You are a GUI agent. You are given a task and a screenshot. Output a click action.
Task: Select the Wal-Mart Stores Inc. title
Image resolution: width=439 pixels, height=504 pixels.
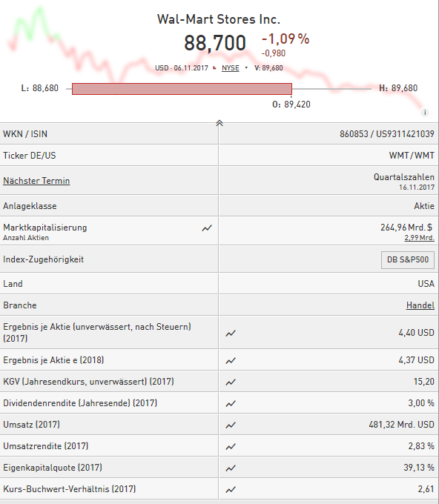coord(219,19)
